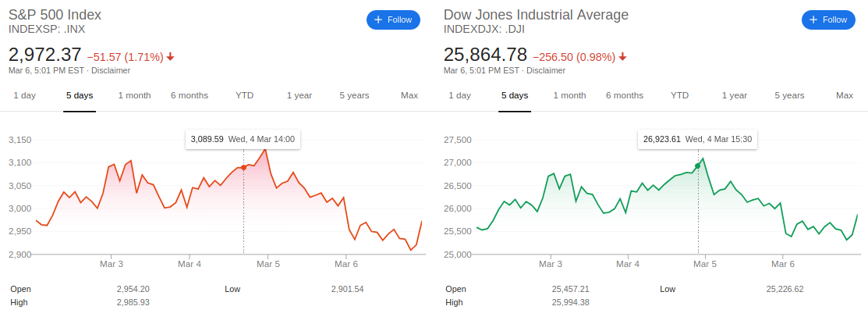The height and width of the screenshot is (317, 868).
Task: Select YTD range on Dow Jones chart
Action: pyautogui.click(x=680, y=95)
